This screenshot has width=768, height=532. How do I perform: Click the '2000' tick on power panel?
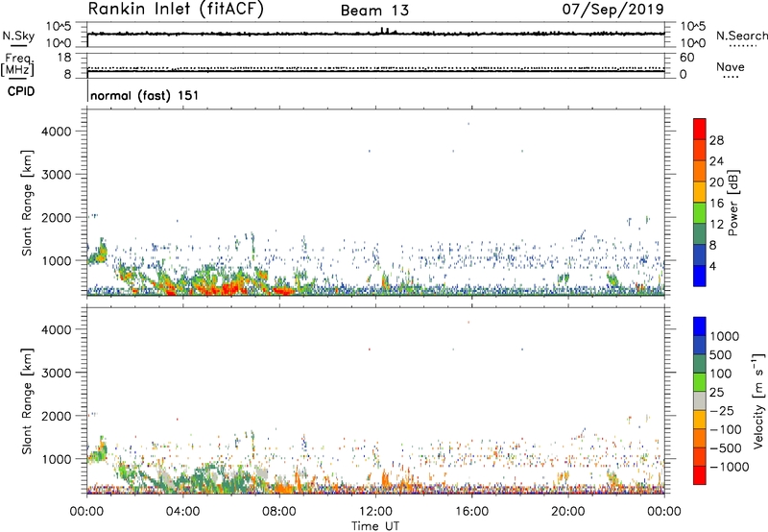click(57, 217)
